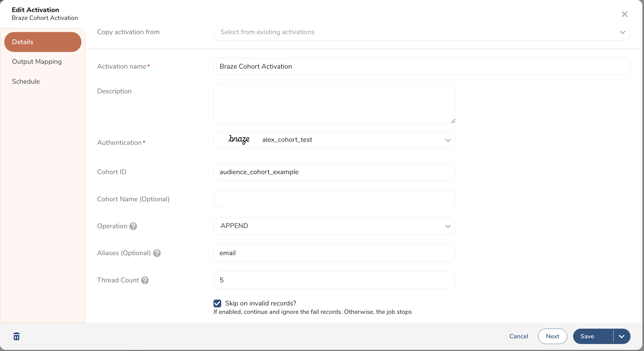Click the delete/trash icon bottom left
644x351 pixels.
click(x=16, y=336)
